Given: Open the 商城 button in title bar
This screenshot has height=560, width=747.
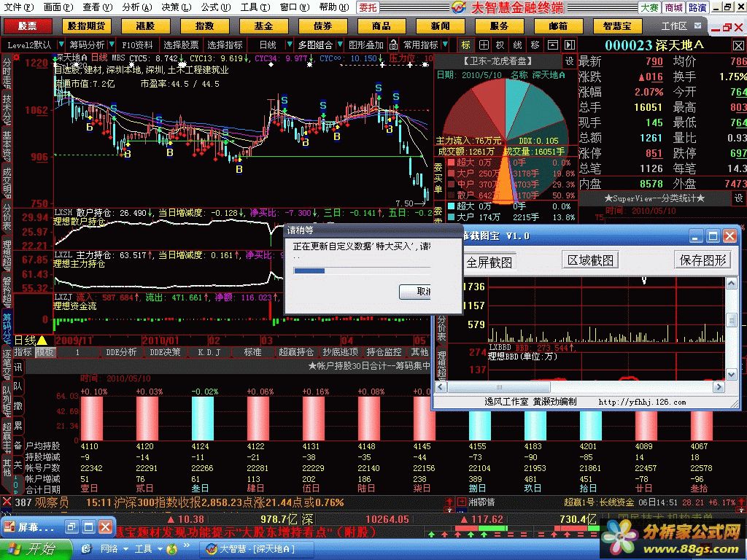Looking at the screenshot, I should 673,7.
